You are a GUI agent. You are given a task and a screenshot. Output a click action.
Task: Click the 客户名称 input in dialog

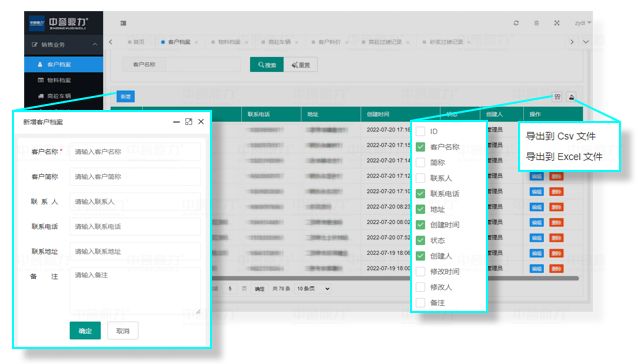tap(135, 152)
